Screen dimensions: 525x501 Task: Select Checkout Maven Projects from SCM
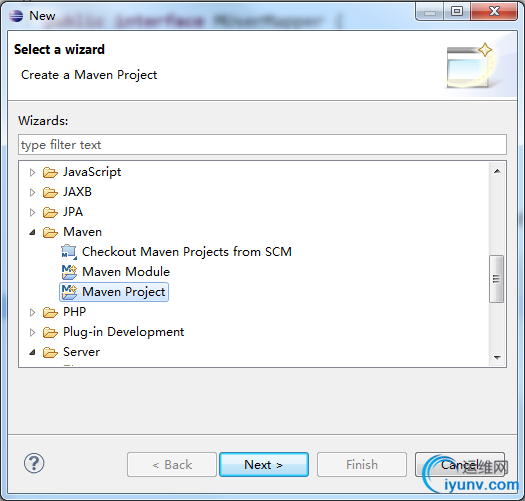tap(187, 252)
